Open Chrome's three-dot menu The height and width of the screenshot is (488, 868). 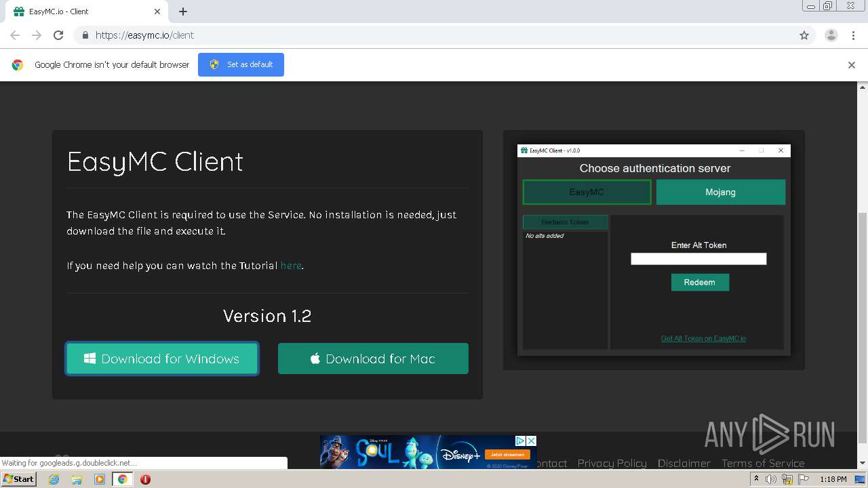[853, 35]
